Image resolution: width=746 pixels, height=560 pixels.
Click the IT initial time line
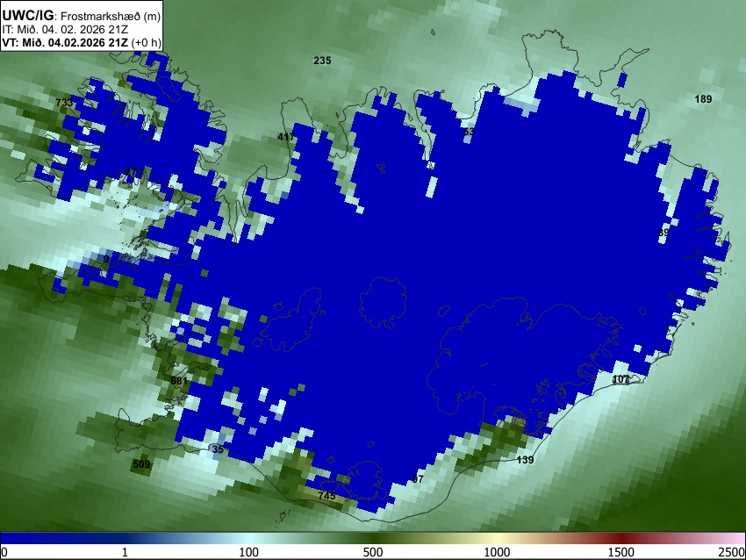coord(65,29)
